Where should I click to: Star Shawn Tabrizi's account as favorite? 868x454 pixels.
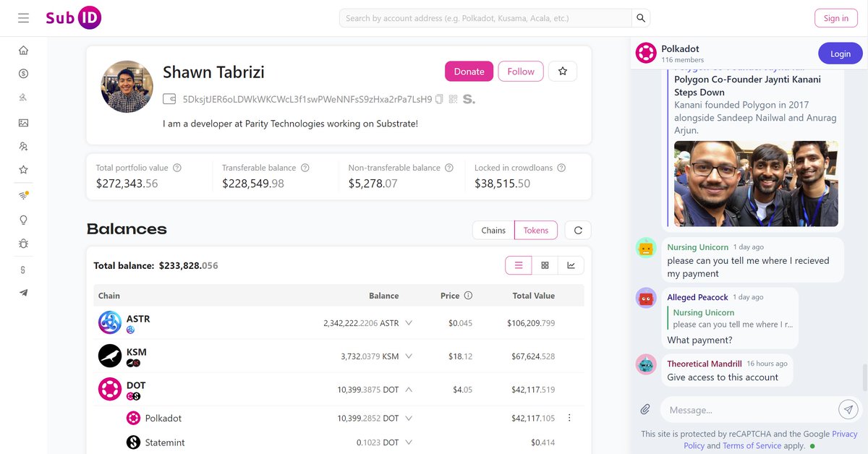pyautogui.click(x=563, y=72)
